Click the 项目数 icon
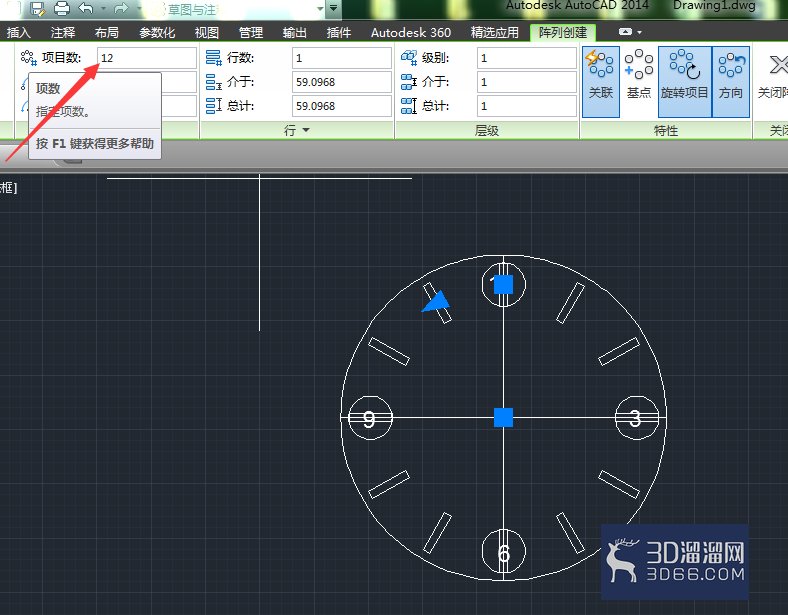 coord(29,58)
